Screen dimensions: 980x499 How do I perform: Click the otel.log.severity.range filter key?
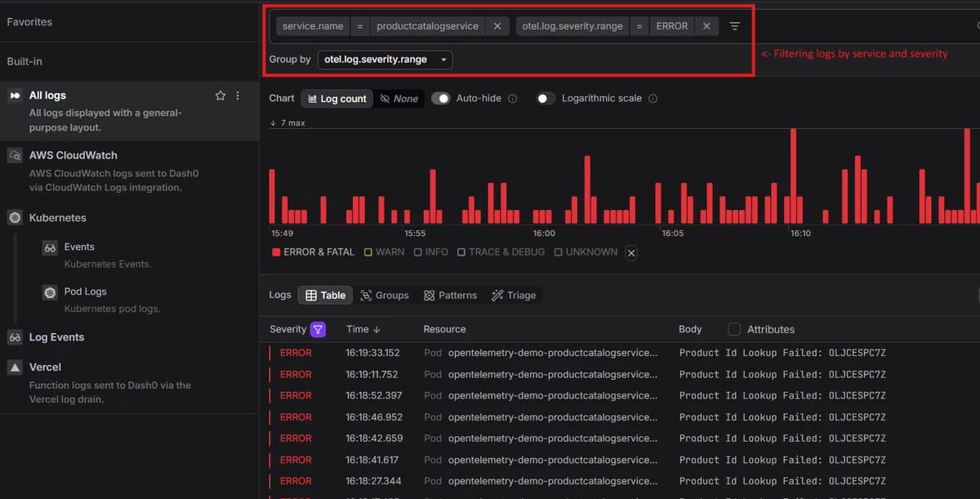572,26
